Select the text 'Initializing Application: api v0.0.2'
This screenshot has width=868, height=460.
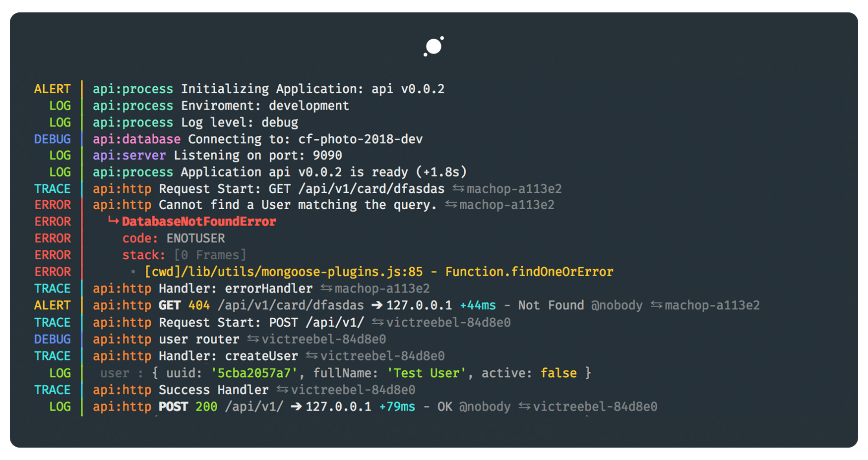pos(312,89)
